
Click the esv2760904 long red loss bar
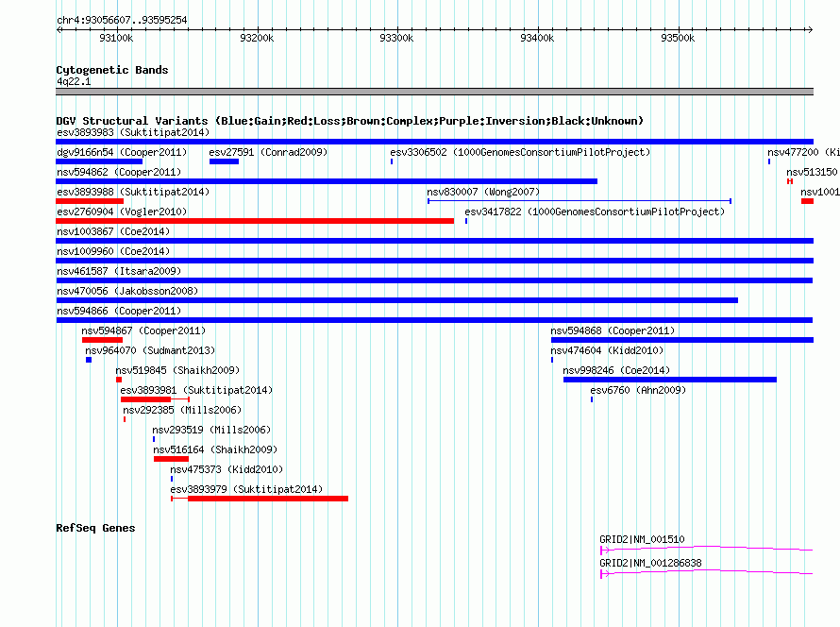255,221
